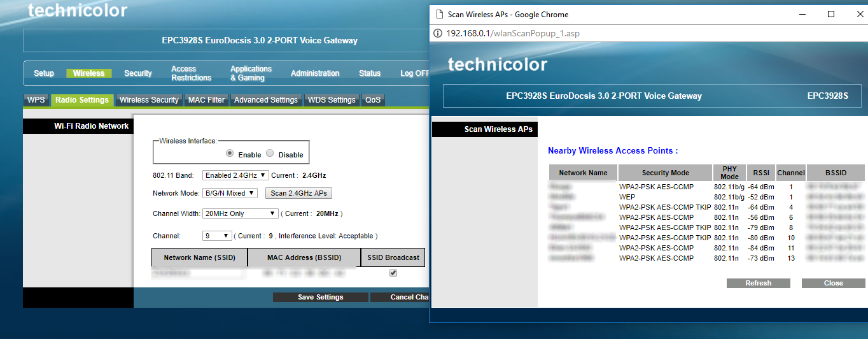Click the Network Name (SSID) input field

click(x=199, y=273)
